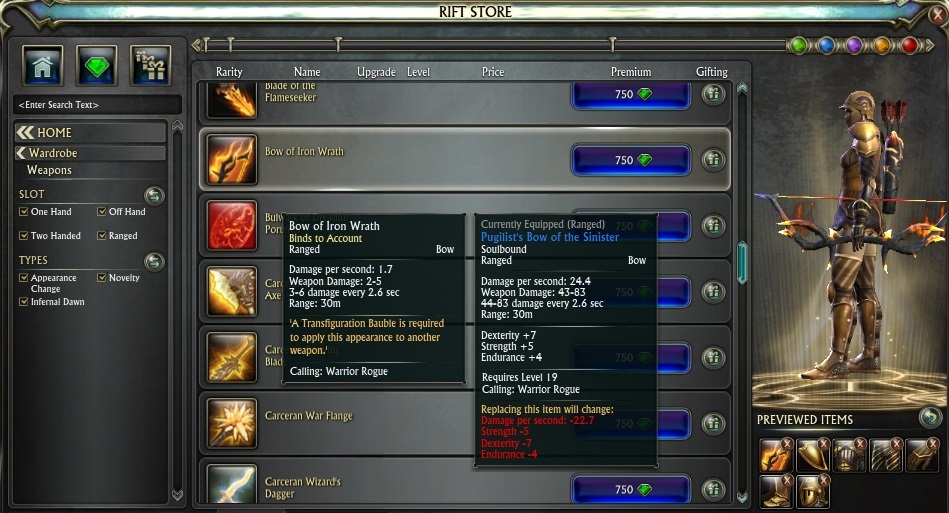949x513 pixels.
Task: Reset the TYPES filters with refresh icon
Action: (x=154, y=261)
